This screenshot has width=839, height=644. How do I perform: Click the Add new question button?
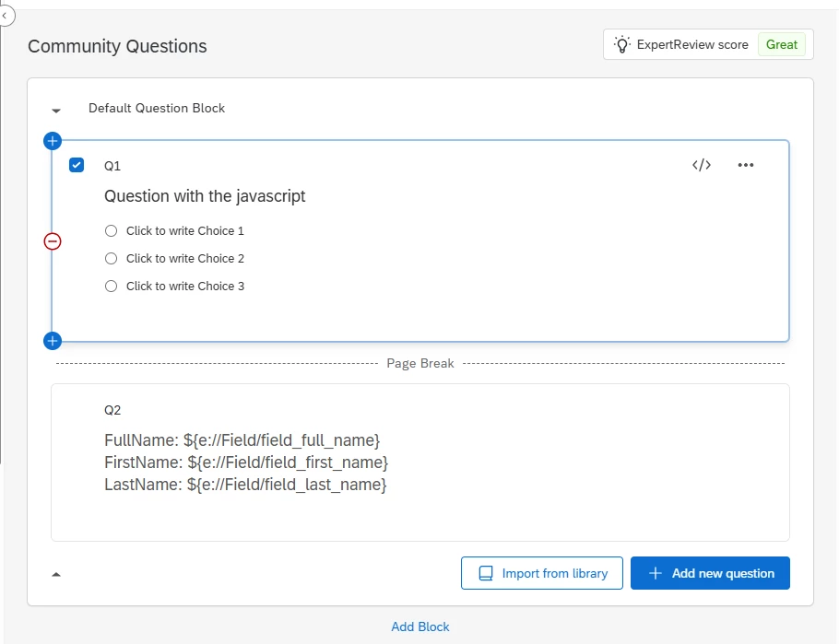[x=710, y=573]
